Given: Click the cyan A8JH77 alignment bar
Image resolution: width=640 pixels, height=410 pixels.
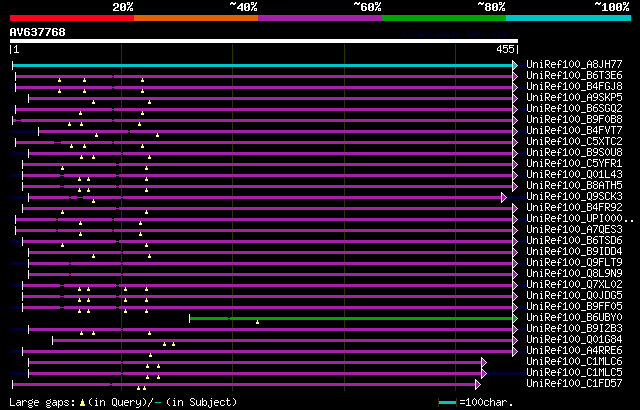Looking at the screenshot, I should [x=260, y=64].
